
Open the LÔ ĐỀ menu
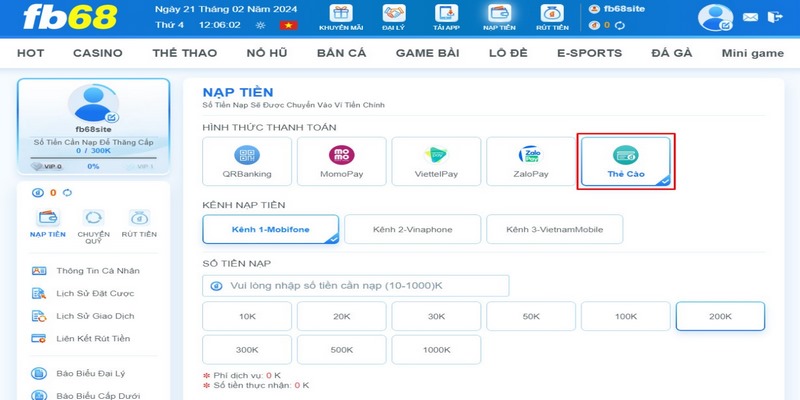pos(508,53)
